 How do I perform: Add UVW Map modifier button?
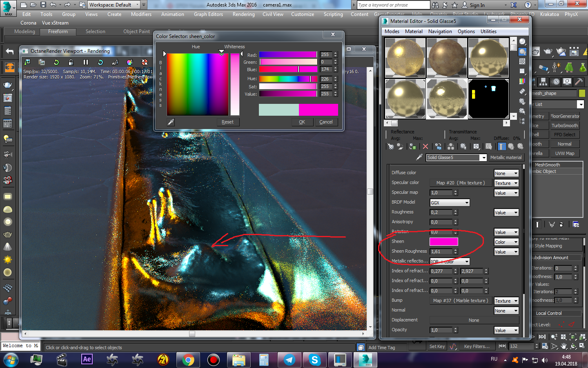tap(565, 153)
